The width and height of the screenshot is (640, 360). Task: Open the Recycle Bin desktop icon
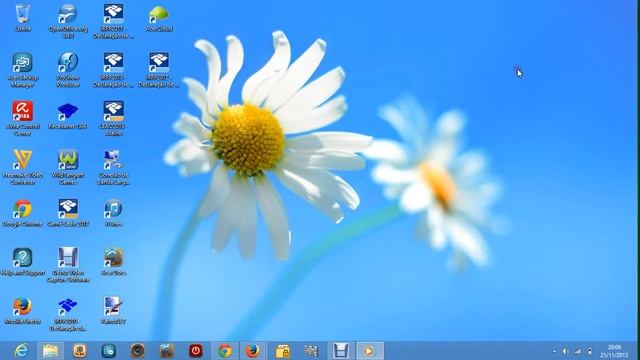point(22,18)
